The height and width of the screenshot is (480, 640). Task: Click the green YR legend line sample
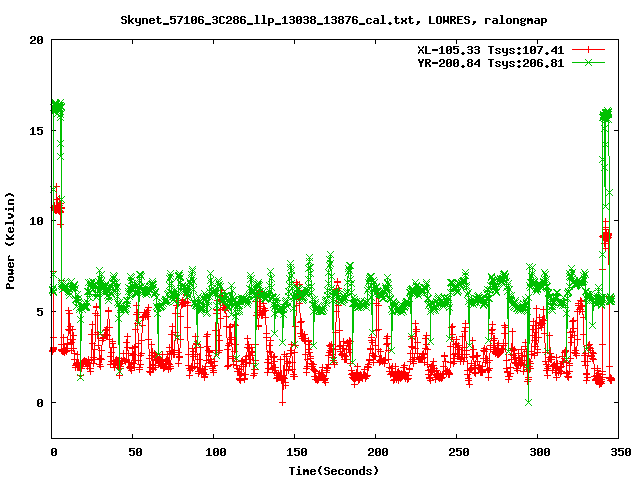coord(588,62)
